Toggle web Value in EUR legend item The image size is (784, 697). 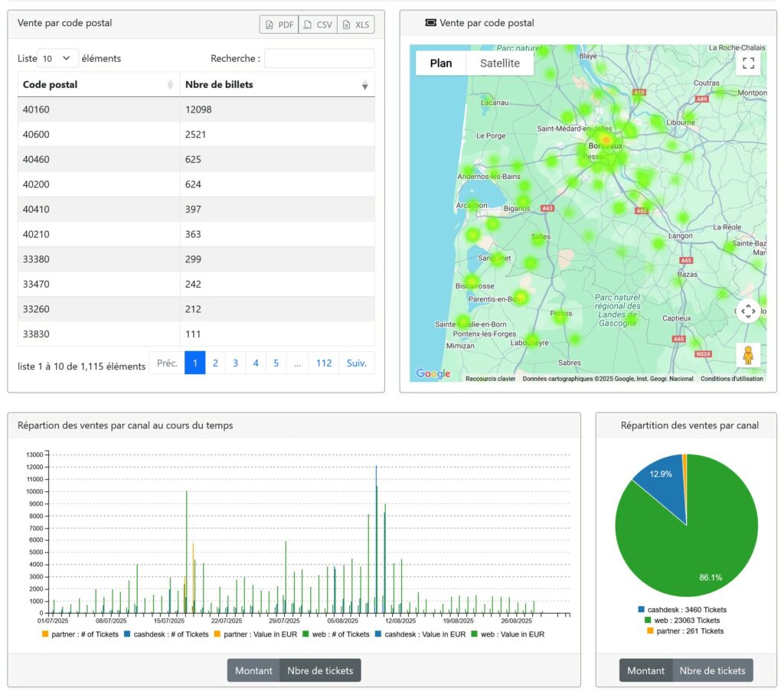point(508,634)
